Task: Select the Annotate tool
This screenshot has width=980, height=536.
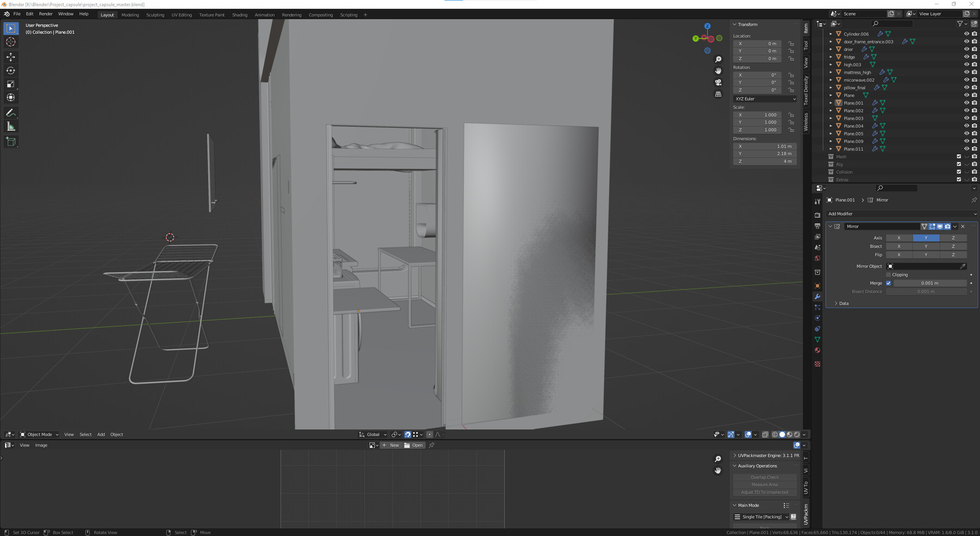Action: click(11, 113)
